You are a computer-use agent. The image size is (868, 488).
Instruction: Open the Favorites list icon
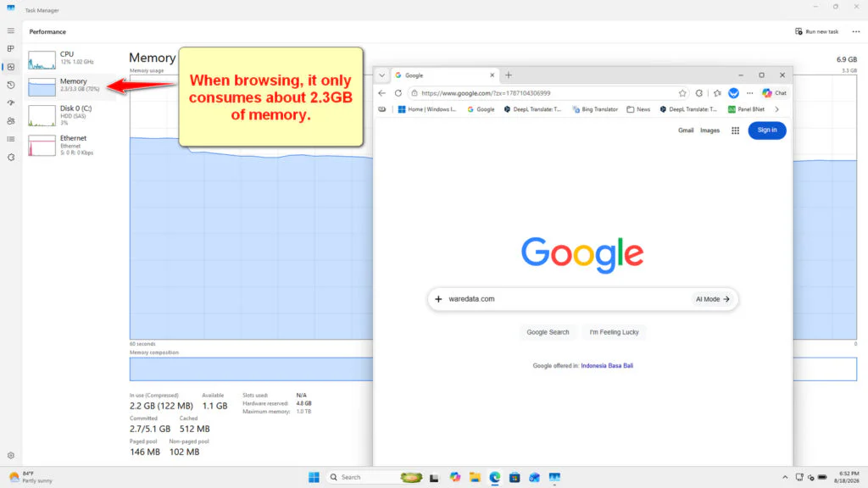[x=717, y=93]
